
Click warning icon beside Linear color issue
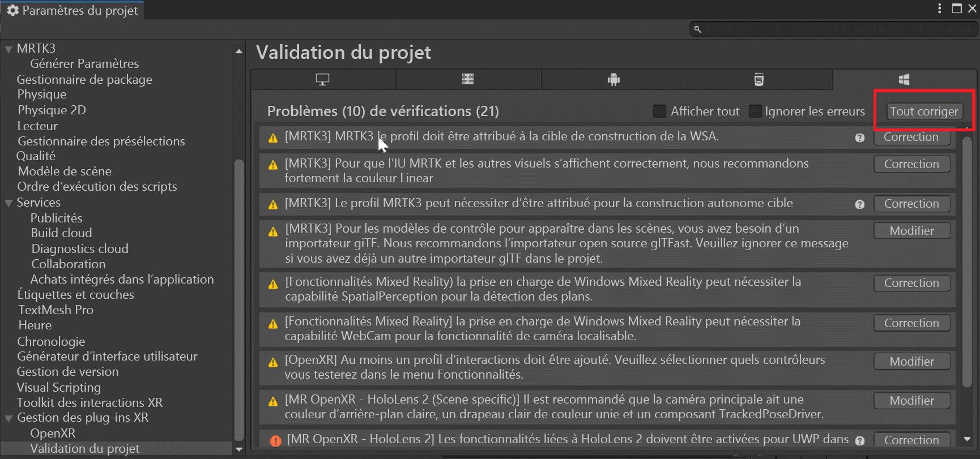[x=273, y=165]
